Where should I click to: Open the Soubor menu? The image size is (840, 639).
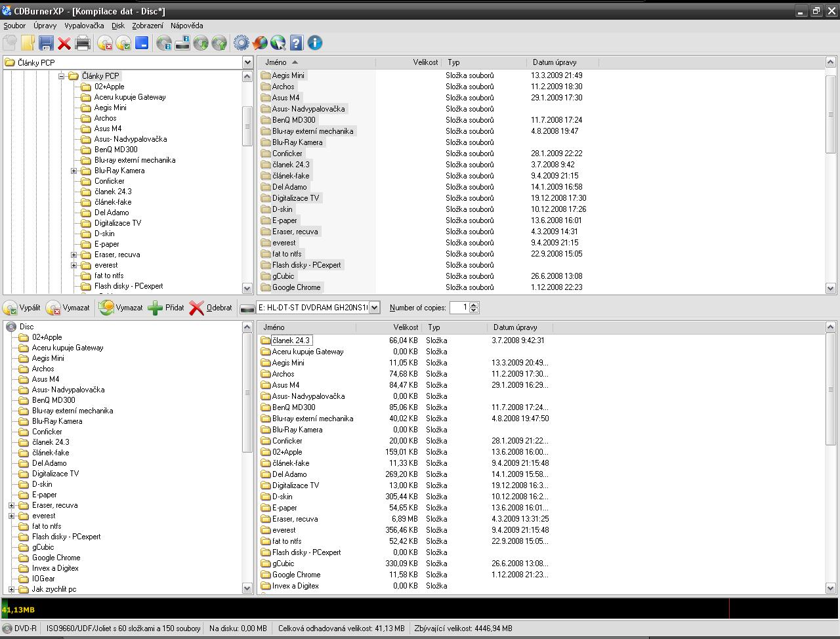coord(14,26)
